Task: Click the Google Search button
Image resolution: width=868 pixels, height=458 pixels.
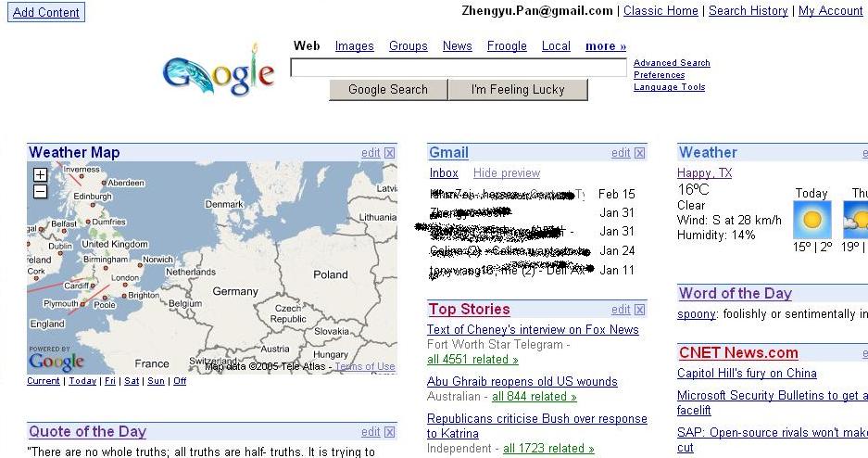Action: coord(388,90)
